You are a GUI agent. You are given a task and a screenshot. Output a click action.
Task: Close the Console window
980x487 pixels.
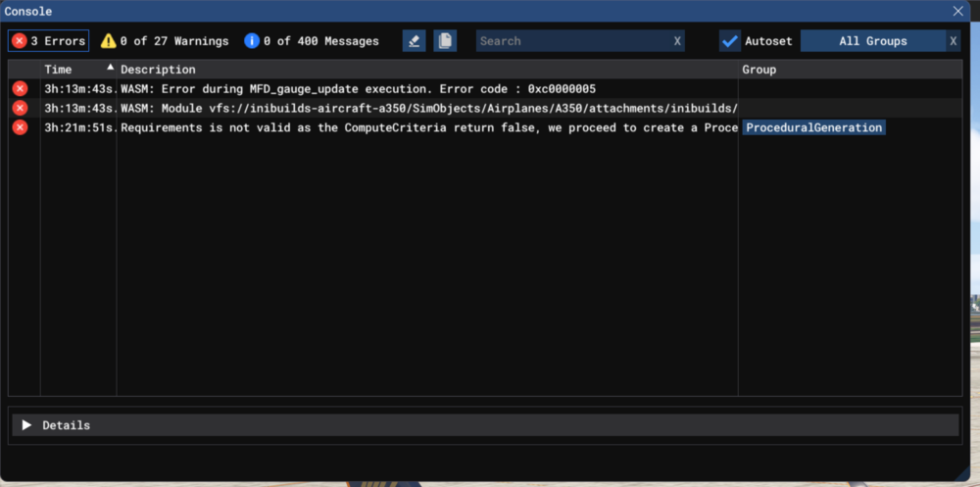tap(957, 11)
